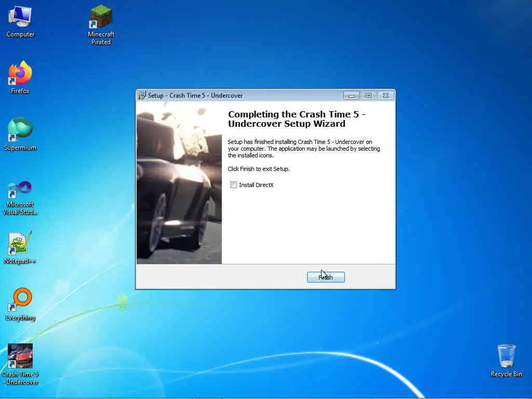Image resolution: width=532 pixels, height=399 pixels.
Task: Select the Supermium browser shortcut
Action: point(20,135)
